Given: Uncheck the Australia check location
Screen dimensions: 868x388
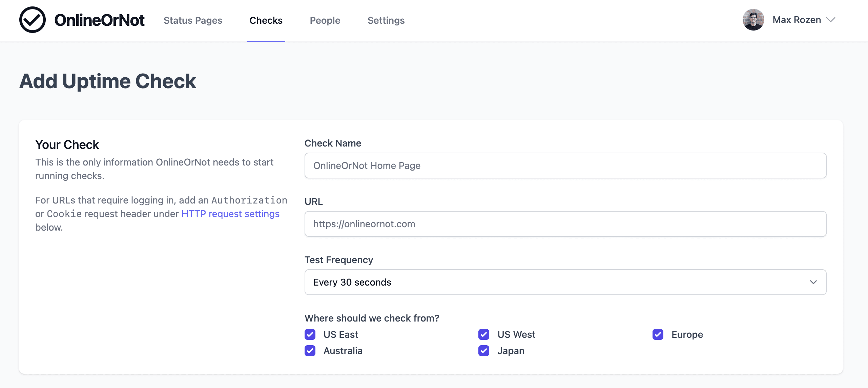Looking at the screenshot, I should (310, 351).
